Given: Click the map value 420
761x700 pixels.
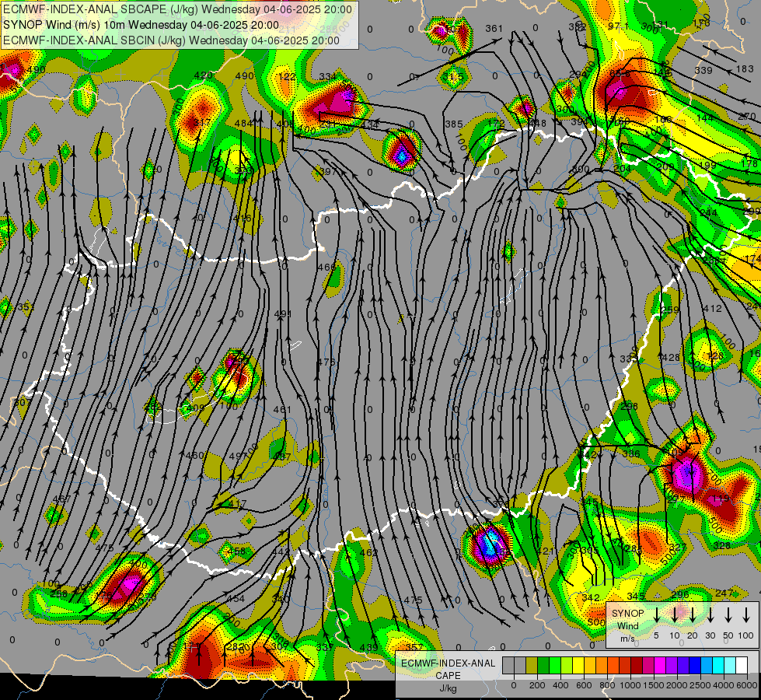Looking at the screenshot, I should pos(203,75).
